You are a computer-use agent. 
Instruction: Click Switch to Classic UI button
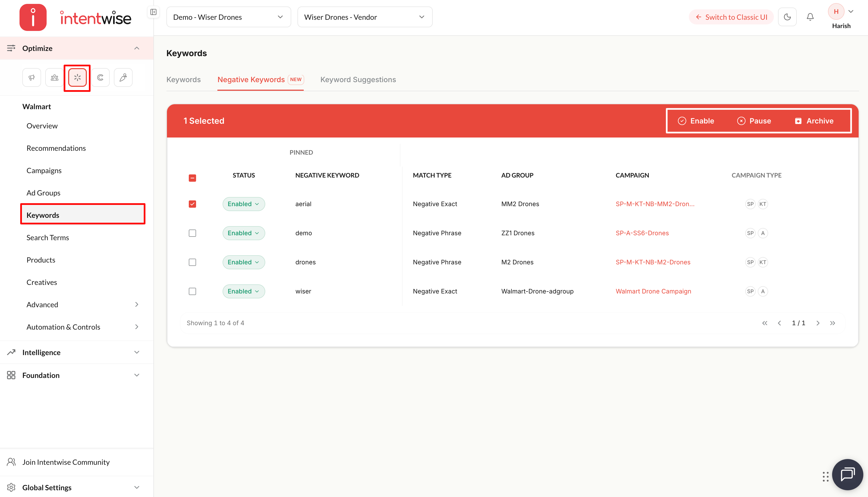click(731, 17)
